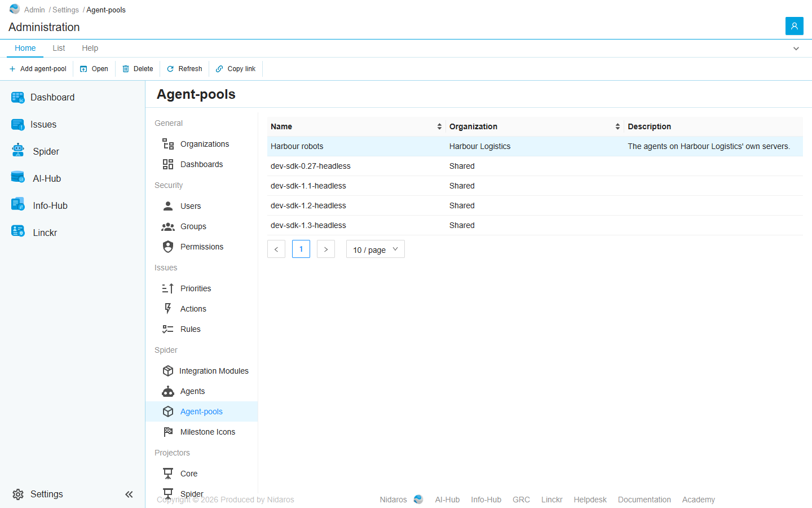
Task: Select page 1 in pagination
Action: tap(301, 249)
